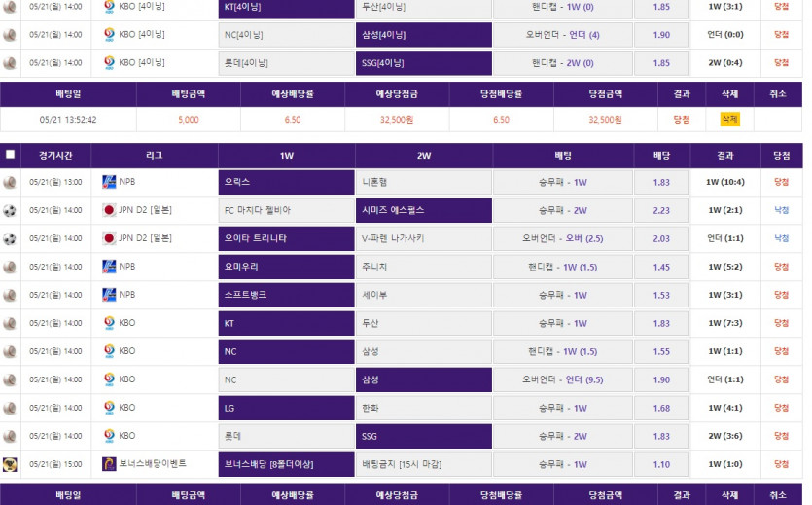Select the 배팅금지 [15시 마감] cell
This screenshot has height=505, width=812.
click(x=424, y=464)
